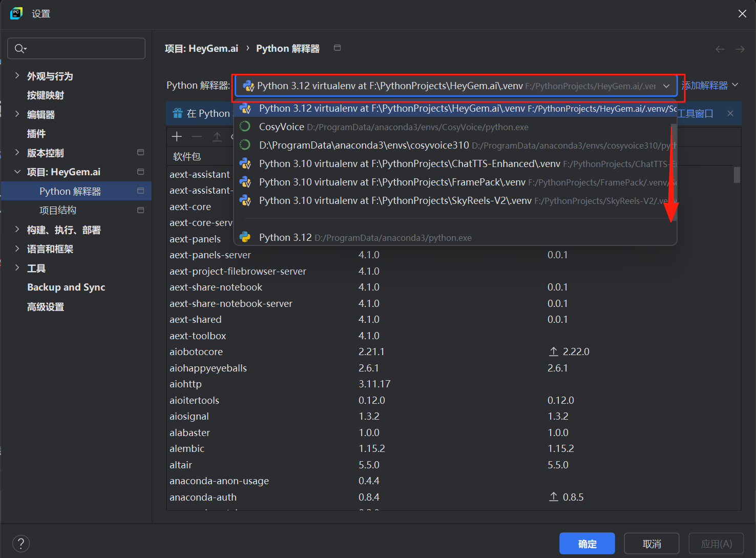Open help via the question mark icon
The width and height of the screenshot is (756, 558).
pyautogui.click(x=21, y=544)
